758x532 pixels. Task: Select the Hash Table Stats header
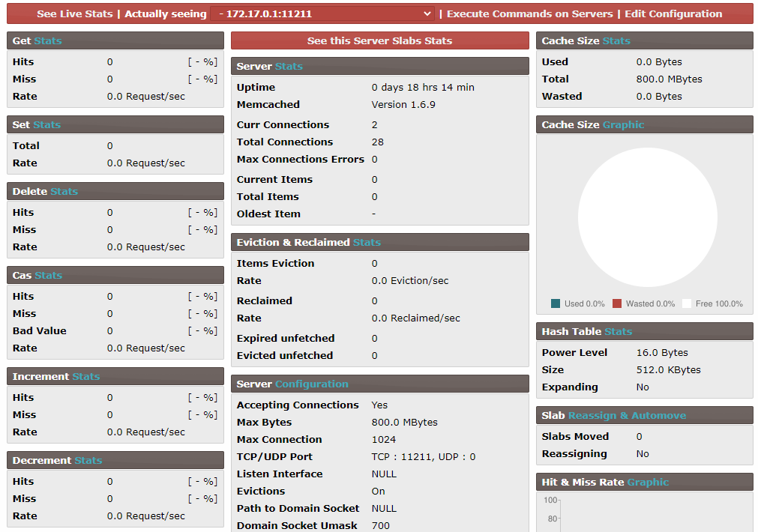tap(644, 331)
